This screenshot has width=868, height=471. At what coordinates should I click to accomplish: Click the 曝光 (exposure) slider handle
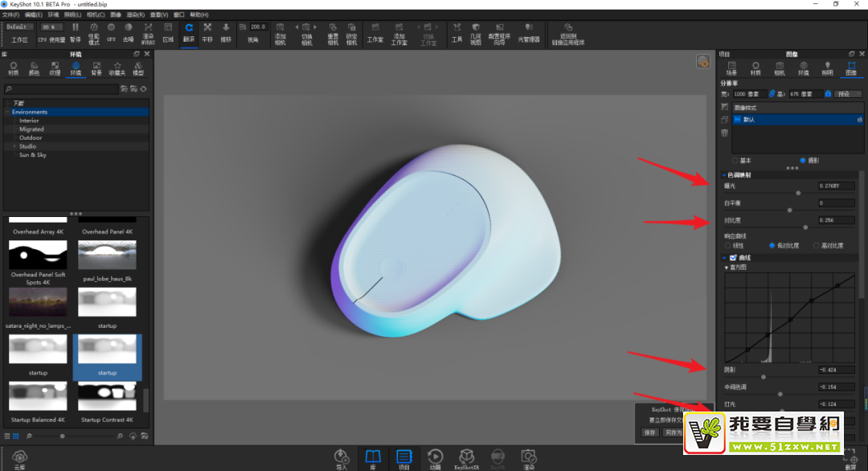(798, 193)
